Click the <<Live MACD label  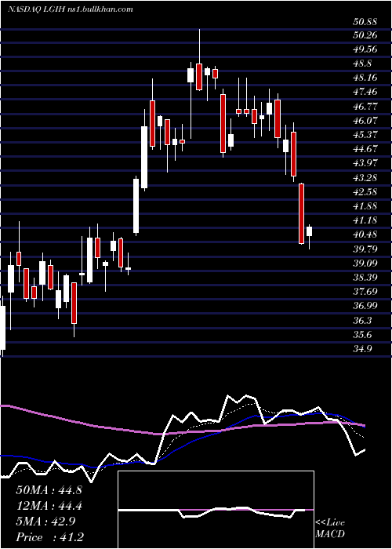point(330,529)
